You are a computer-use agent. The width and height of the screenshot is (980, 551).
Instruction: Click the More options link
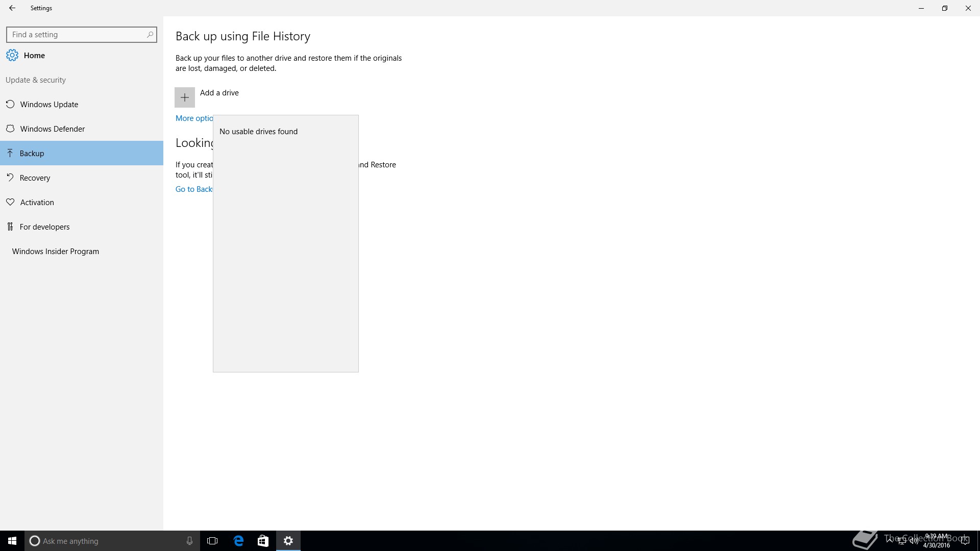194,118
